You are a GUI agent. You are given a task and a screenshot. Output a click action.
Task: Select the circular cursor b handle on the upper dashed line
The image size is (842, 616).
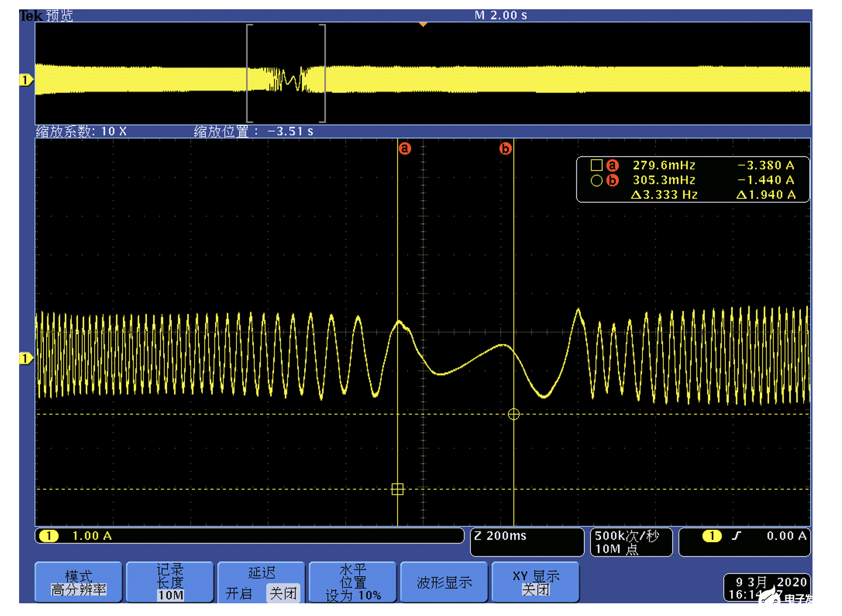514,414
